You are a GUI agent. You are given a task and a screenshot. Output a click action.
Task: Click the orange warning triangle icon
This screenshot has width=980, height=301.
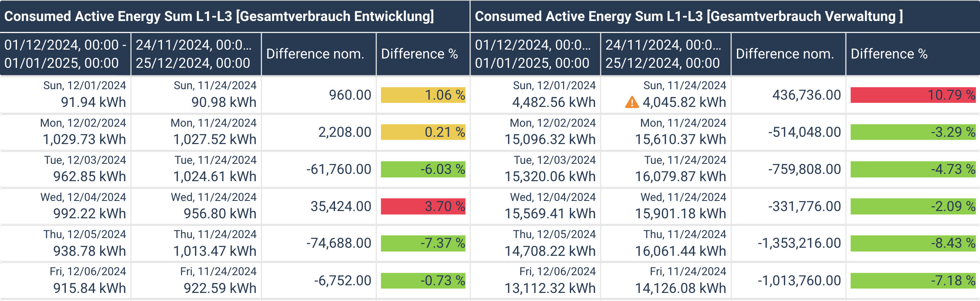click(632, 102)
